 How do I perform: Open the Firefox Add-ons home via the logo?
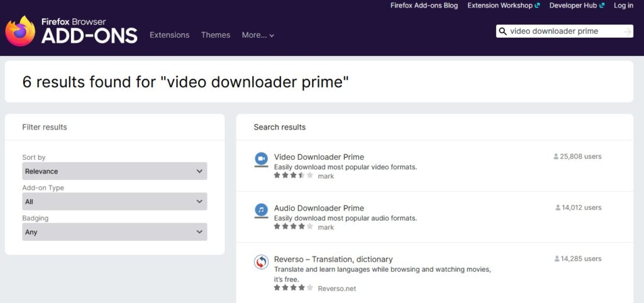(71, 31)
